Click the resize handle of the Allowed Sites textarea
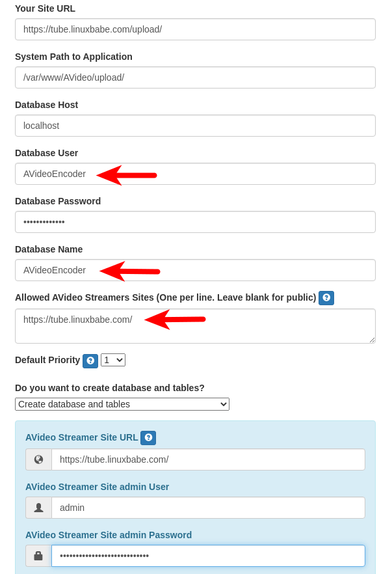The height and width of the screenshot is (574, 392). pyautogui.click(x=372, y=340)
